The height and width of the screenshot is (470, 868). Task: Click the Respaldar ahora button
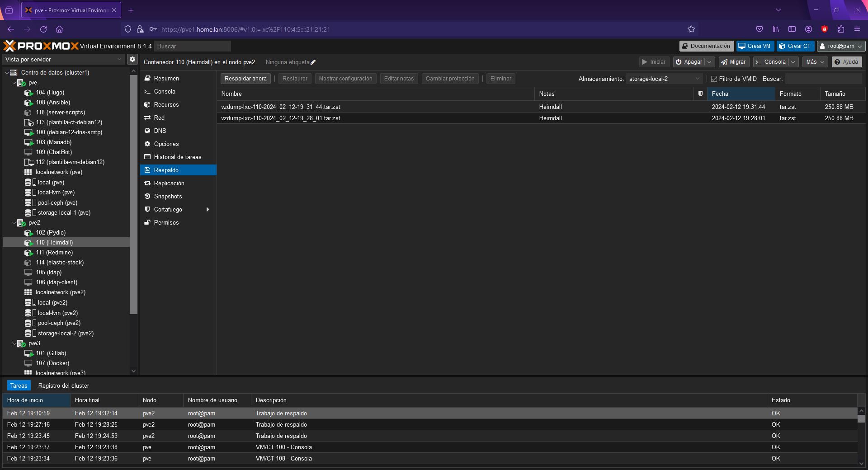point(245,79)
